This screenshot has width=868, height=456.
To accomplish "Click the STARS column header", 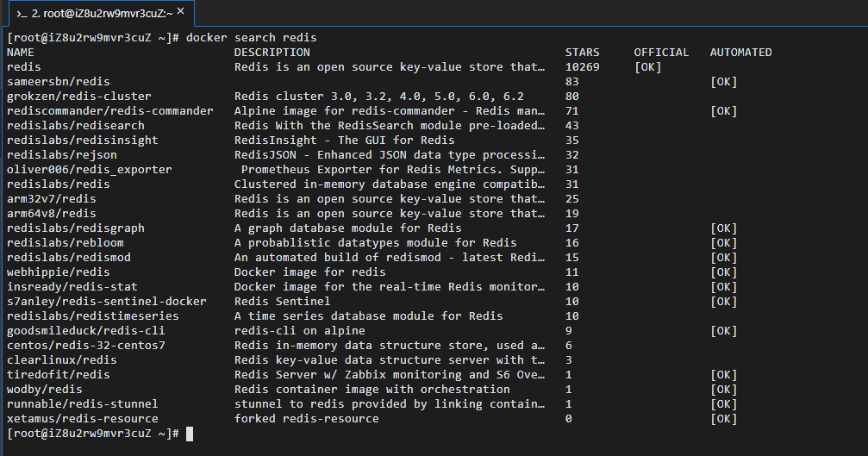I will click(x=583, y=53).
